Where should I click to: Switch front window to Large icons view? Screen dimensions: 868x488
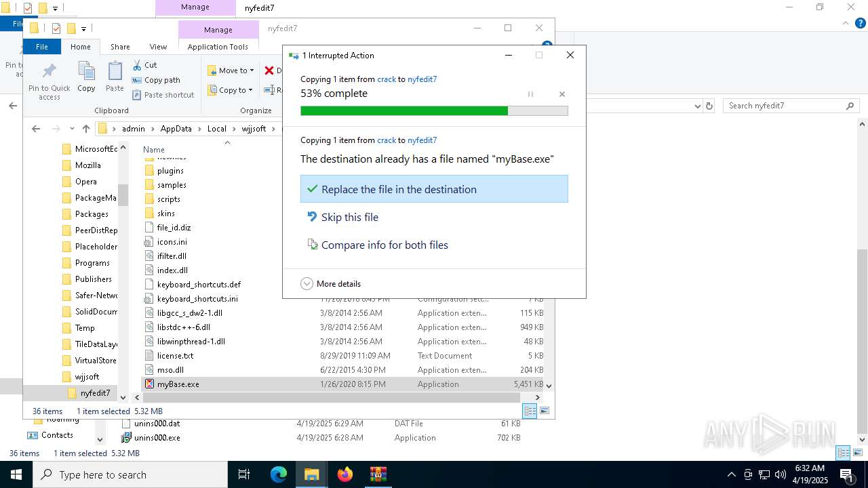[545, 411]
